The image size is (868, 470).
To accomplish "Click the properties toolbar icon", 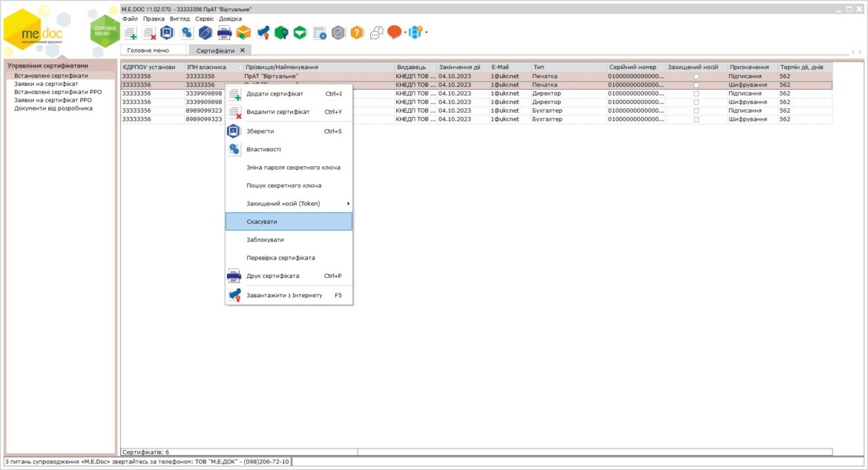I will [186, 33].
